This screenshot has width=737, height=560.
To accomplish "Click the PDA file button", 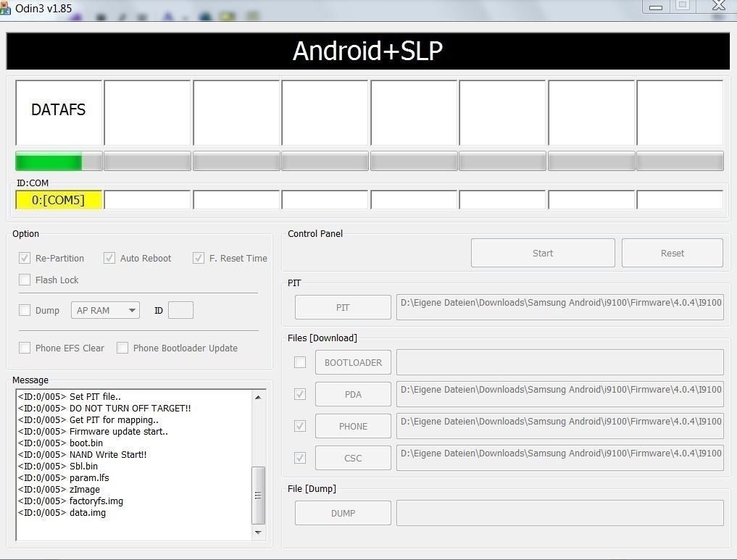I will point(353,394).
